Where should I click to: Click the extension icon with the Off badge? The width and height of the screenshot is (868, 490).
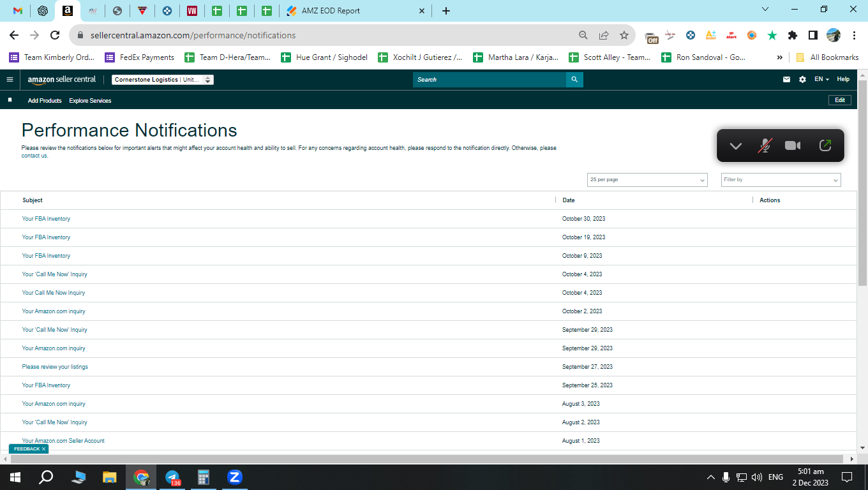(x=651, y=36)
